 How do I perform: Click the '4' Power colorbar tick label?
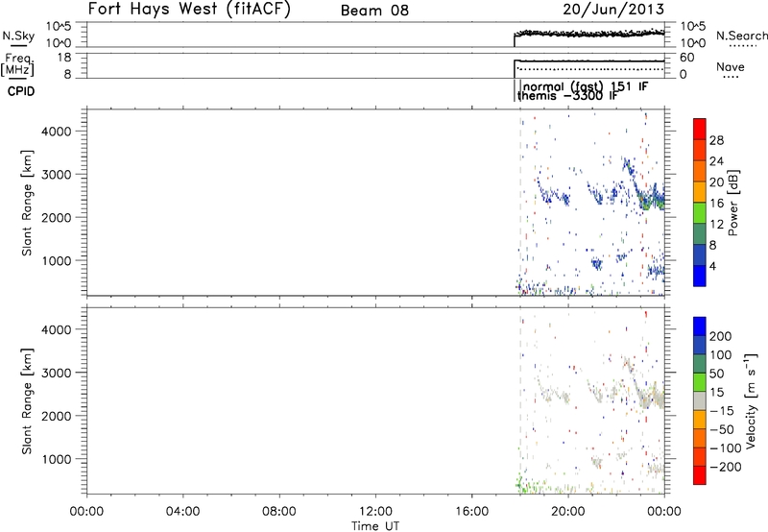point(712,266)
